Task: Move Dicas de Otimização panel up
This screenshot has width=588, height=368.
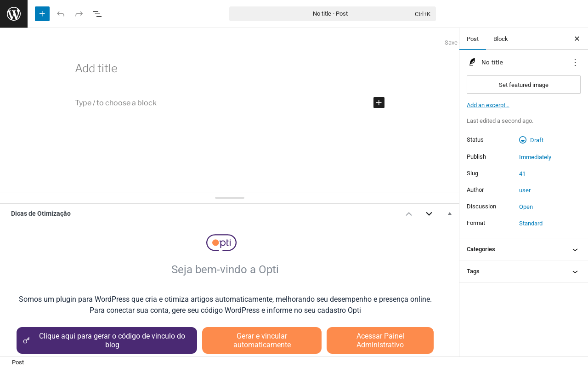Action: [409, 213]
